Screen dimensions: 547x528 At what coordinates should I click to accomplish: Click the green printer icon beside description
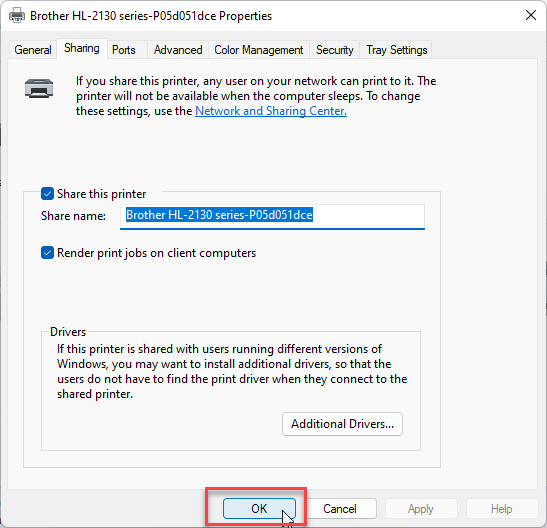coord(39,88)
